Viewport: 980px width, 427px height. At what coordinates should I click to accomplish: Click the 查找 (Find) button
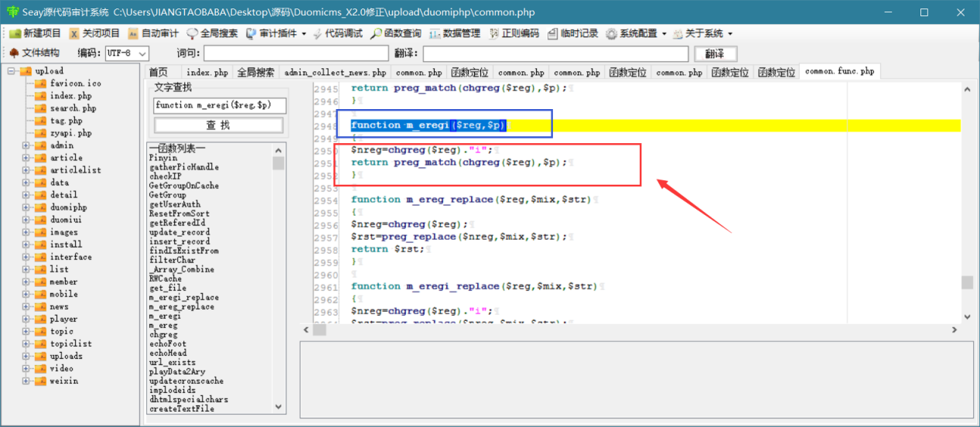tap(218, 125)
